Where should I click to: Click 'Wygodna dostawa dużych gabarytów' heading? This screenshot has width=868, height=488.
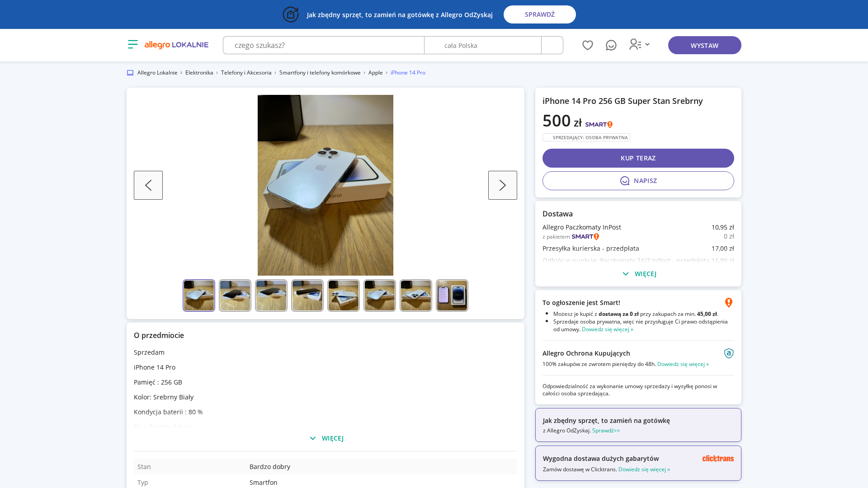click(601, 459)
